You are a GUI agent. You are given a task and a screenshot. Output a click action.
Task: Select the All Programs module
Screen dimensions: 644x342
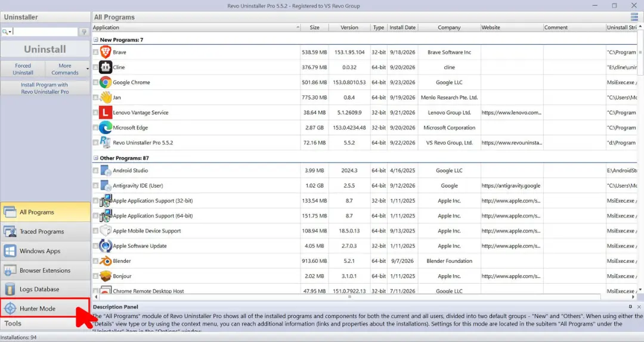point(45,212)
